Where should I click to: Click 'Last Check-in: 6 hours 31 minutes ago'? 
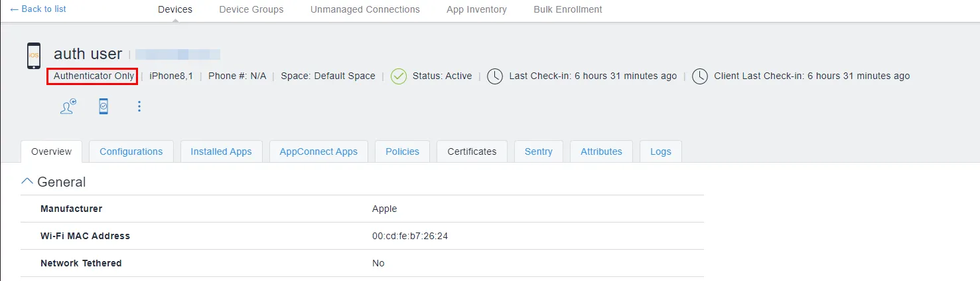pos(593,76)
